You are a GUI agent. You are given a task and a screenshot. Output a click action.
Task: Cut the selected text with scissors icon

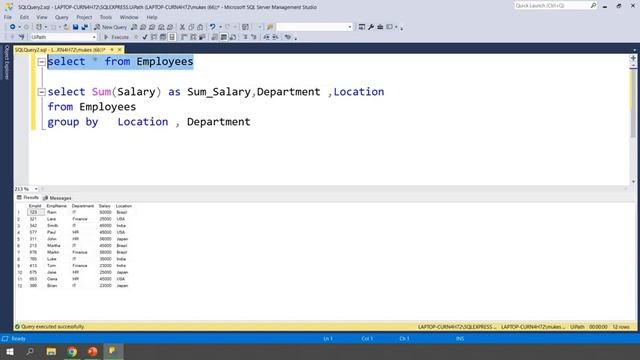(182, 27)
